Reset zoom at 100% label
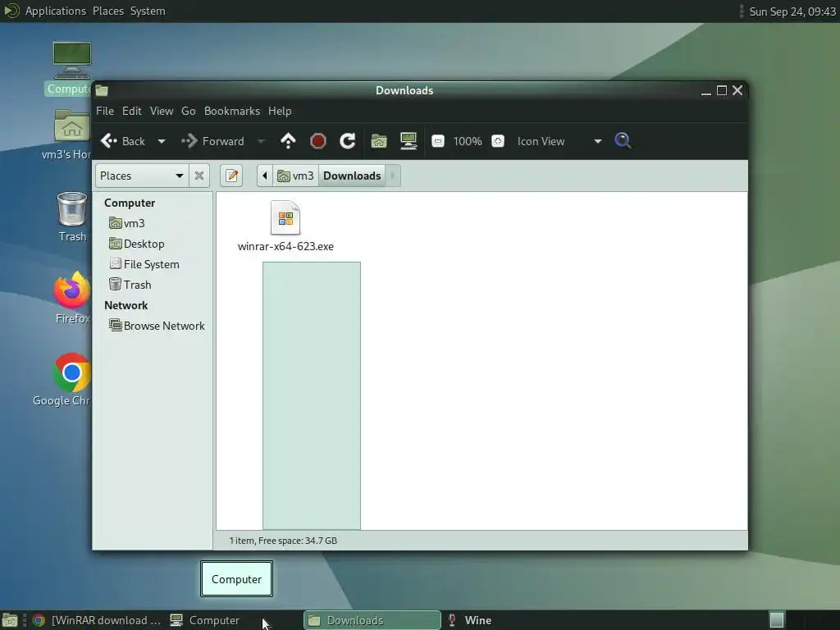The image size is (840, 630). (467, 141)
